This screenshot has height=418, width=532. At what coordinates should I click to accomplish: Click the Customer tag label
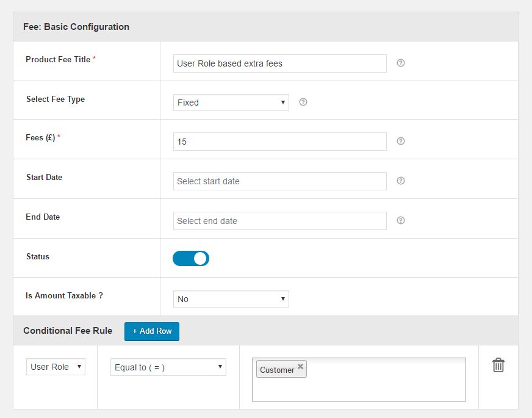277,370
